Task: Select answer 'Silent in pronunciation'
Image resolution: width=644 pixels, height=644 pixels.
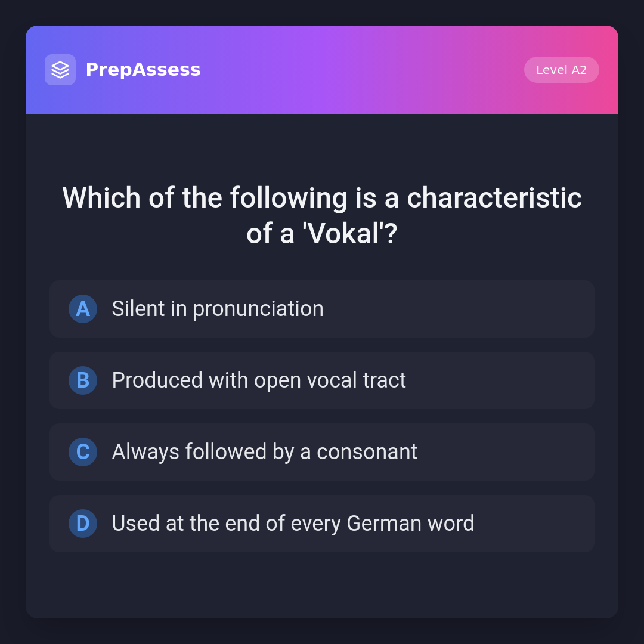Action: (x=218, y=309)
